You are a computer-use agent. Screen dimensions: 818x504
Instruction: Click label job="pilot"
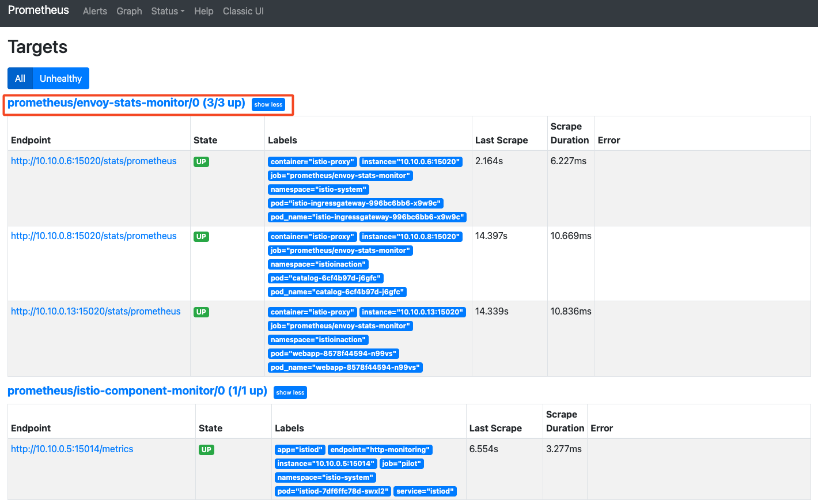(402, 464)
